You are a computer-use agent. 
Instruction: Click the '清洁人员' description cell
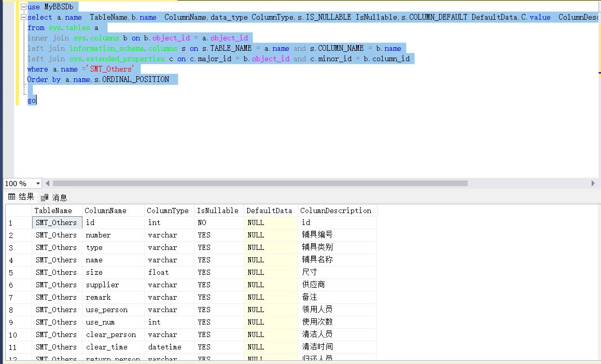point(337,334)
